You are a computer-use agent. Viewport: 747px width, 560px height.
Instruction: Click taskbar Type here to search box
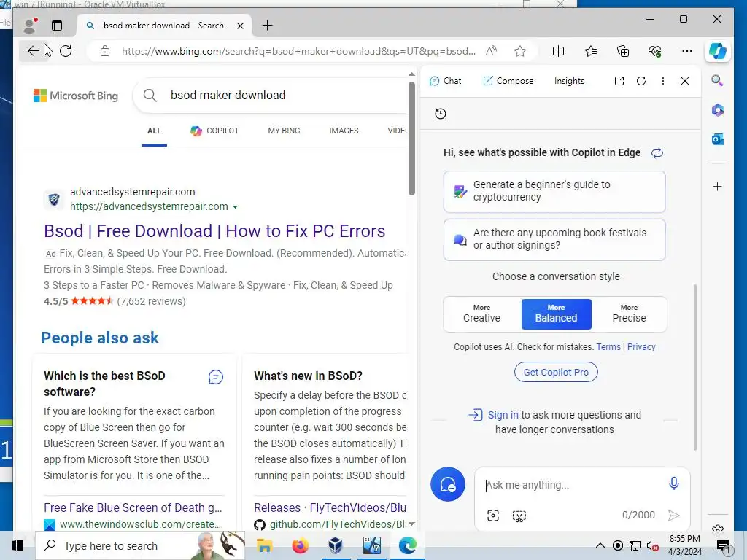140,545
